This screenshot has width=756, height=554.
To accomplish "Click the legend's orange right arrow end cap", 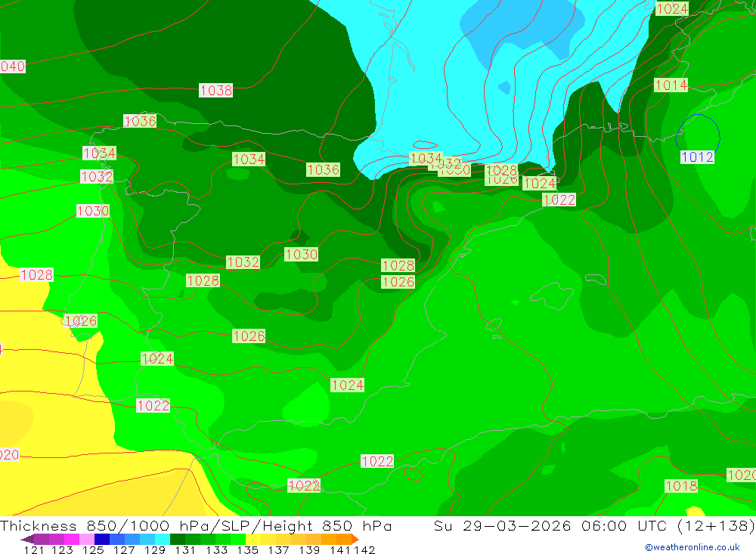I will (355, 539).
